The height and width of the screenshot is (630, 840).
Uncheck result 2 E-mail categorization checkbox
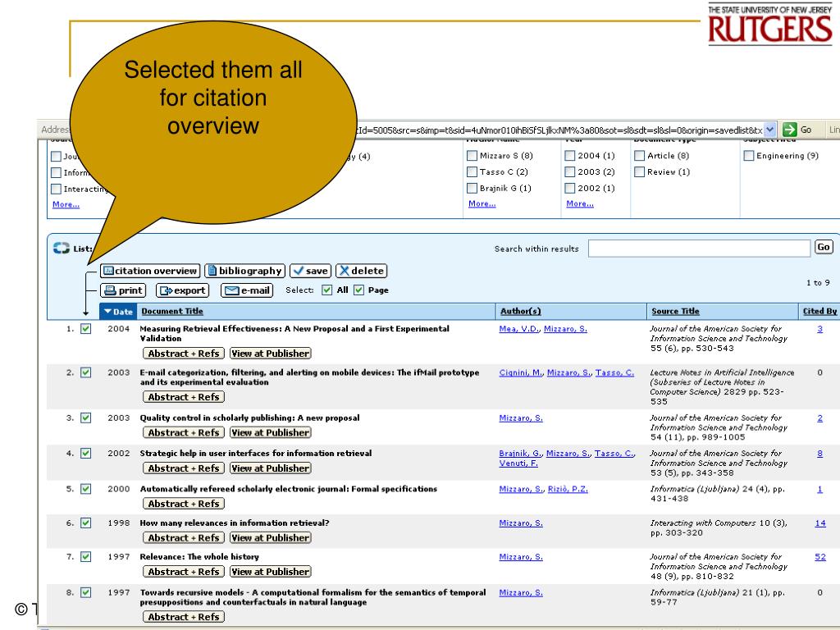point(85,372)
